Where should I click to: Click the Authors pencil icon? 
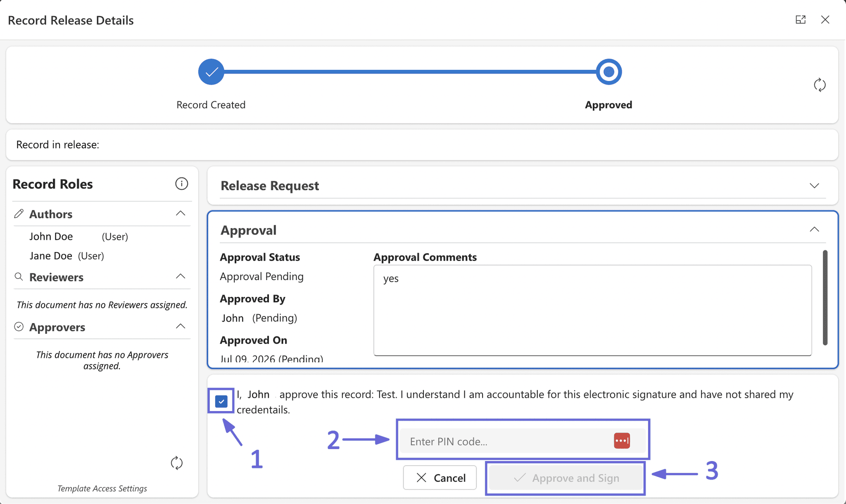click(19, 214)
